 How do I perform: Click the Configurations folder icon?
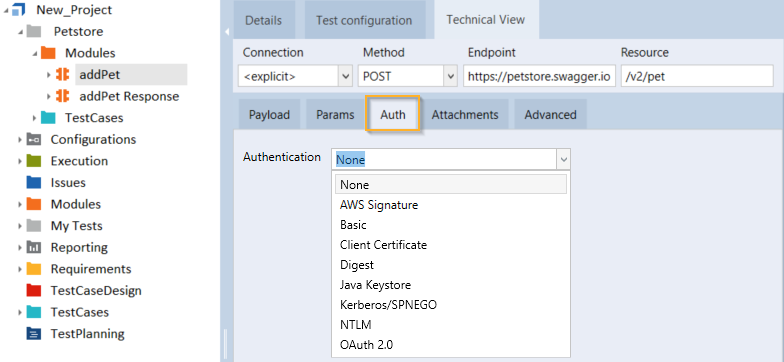pos(34,139)
